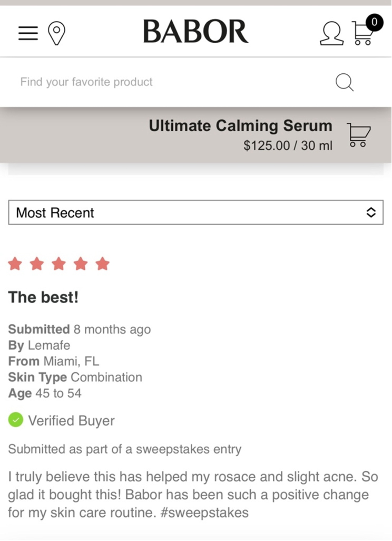Click the $125.00 / 30 ml price text
Screen dimensions: 392x541
(x=288, y=146)
